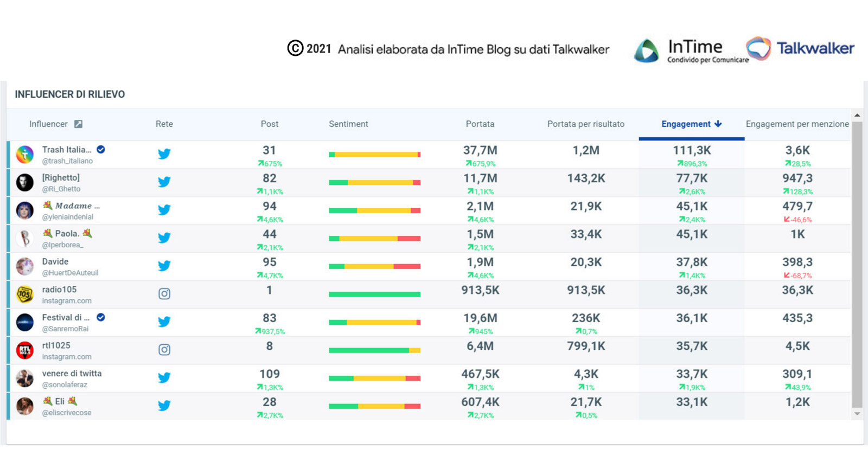Click sentiment bar for radio105
The image size is (868, 449).
(x=374, y=294)
